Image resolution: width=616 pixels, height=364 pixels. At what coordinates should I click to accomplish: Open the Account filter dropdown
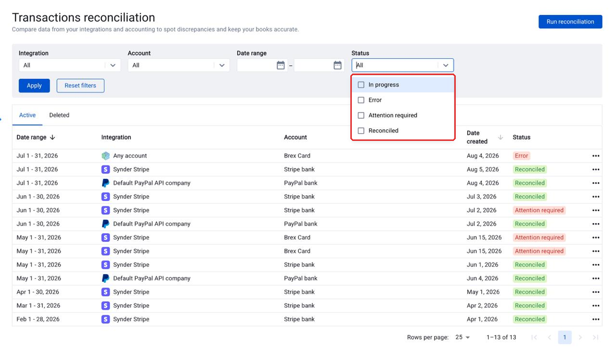(179, 65)
